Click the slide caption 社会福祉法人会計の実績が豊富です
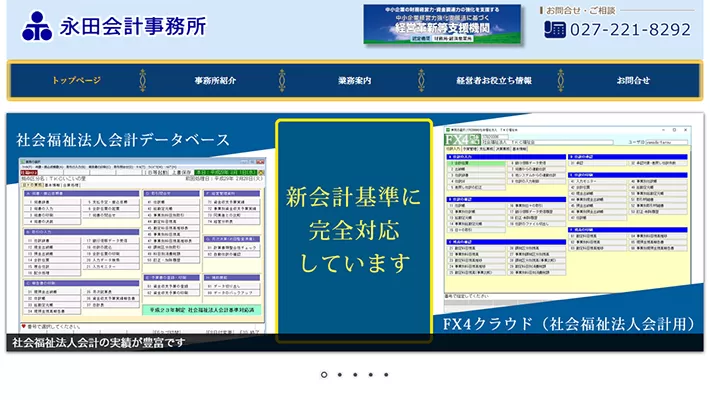710x400 pixels. 99,343
